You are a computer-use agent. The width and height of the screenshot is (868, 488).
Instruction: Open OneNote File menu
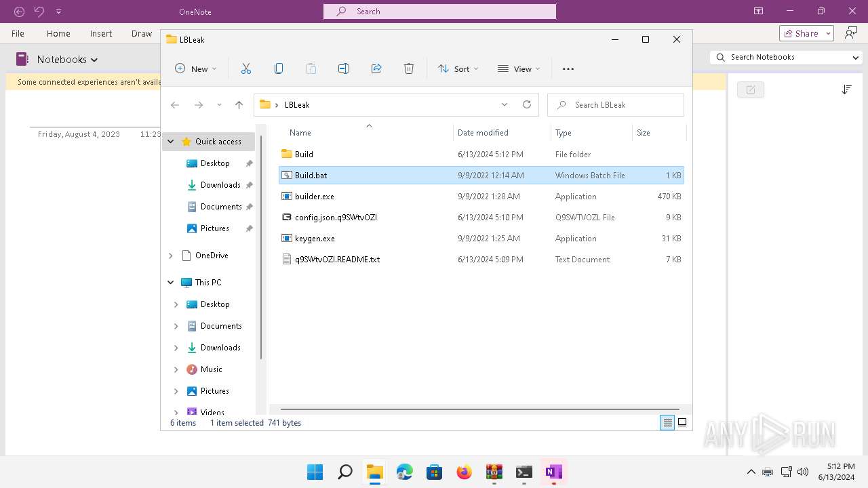point(18,33)
